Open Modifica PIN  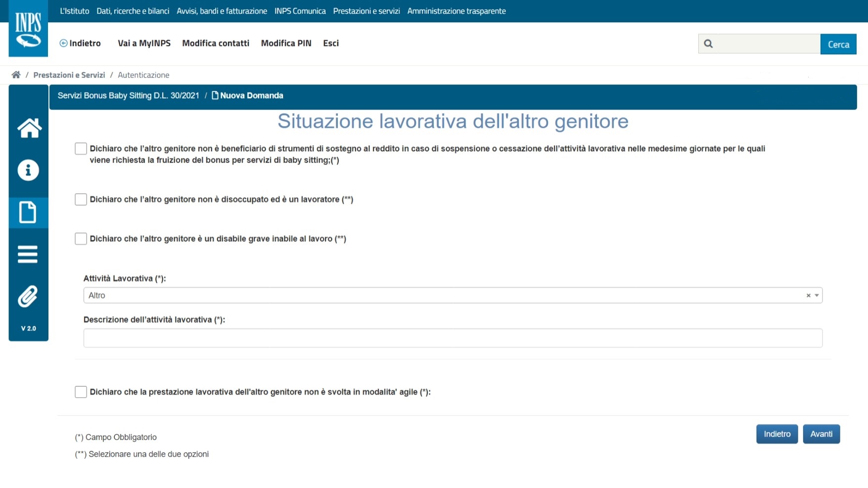tap(286, 43)
